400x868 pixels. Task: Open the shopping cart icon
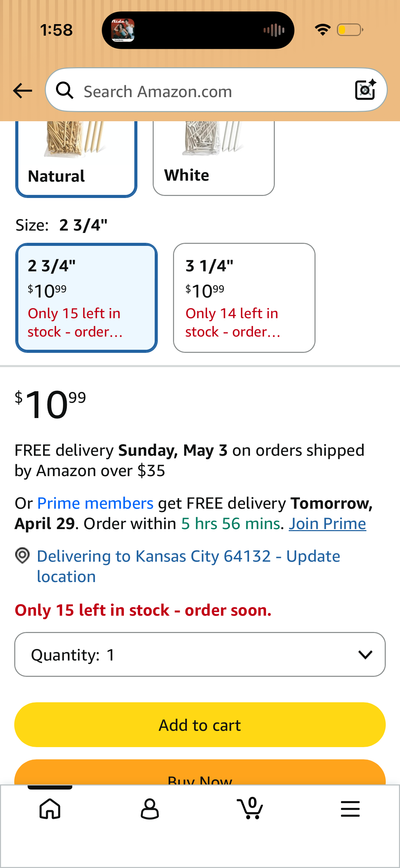[250, 808]
